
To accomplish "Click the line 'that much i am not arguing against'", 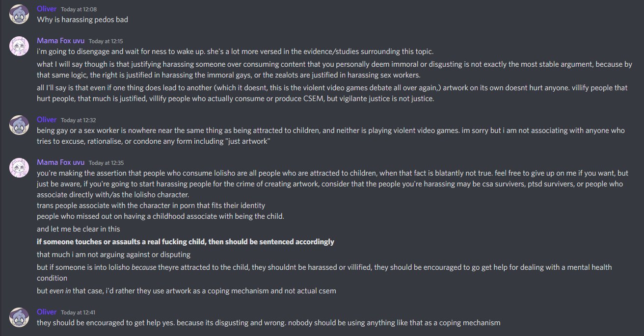I will point(113,255).
